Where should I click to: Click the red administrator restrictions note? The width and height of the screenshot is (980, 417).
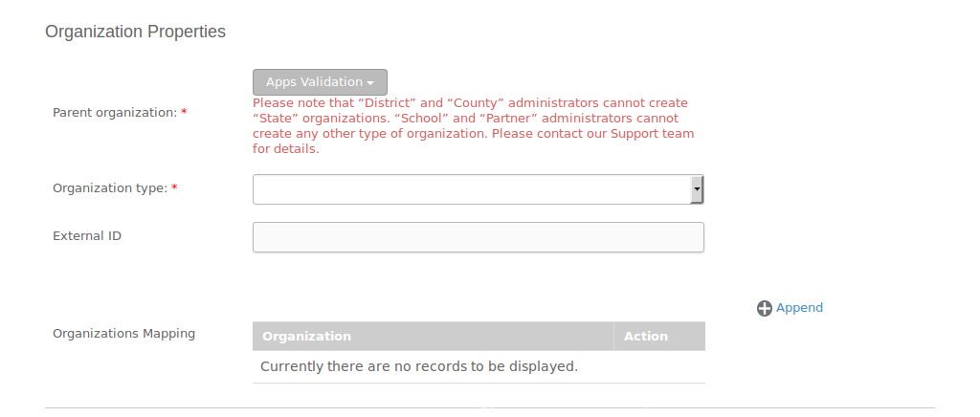473,126
